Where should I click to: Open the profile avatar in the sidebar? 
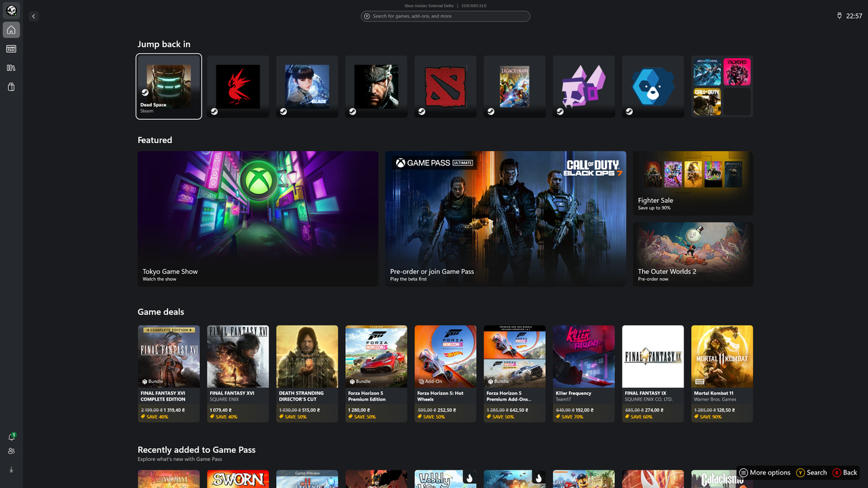[11, 11]
